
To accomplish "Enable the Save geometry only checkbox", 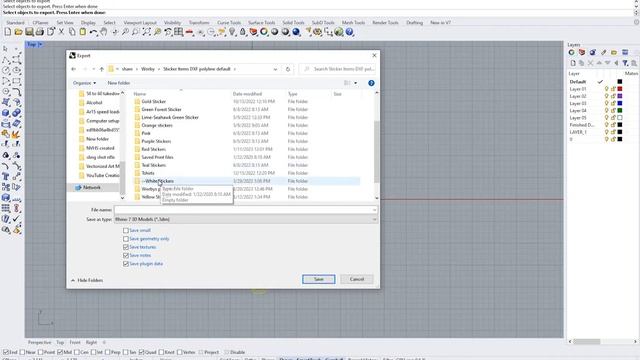I will click(126, 239).
